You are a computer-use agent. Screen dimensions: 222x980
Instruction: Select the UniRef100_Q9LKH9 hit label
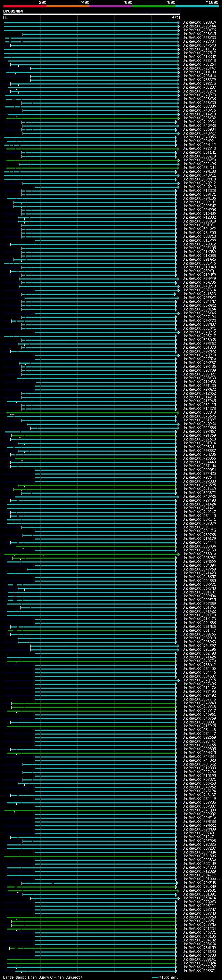(x=199, y=887)
